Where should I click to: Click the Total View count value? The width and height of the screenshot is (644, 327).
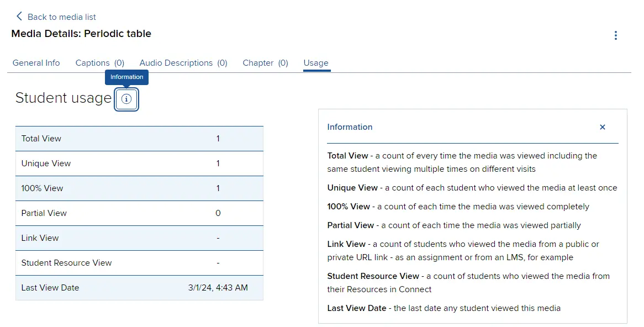click(218, 139)
